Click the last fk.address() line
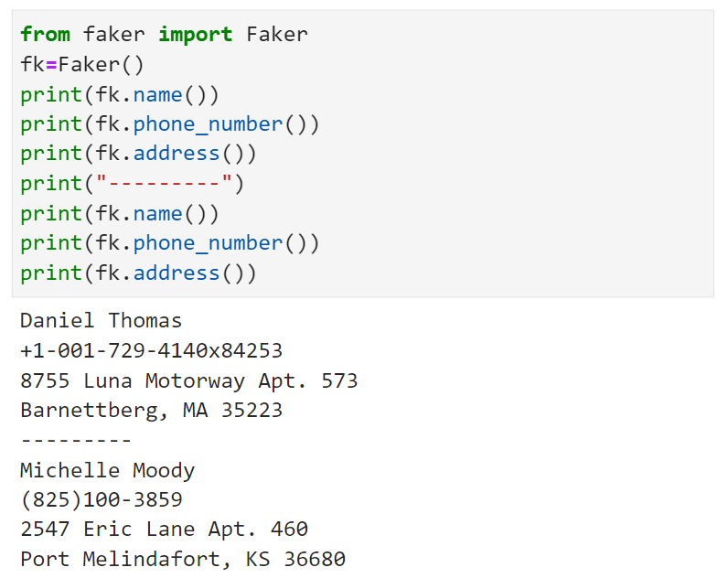The width and height of the screenshot is (728, 578). 138,273
